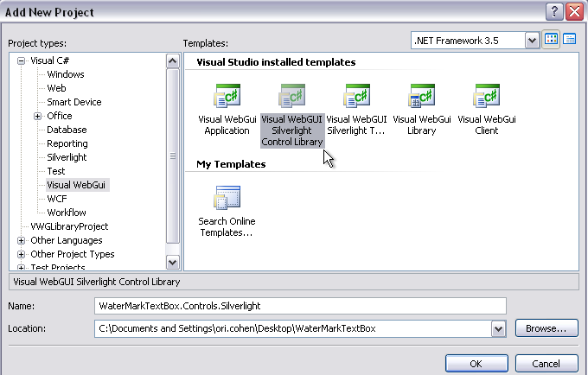
Task: Select Visual WebGui project type
Action: point(77,185)
